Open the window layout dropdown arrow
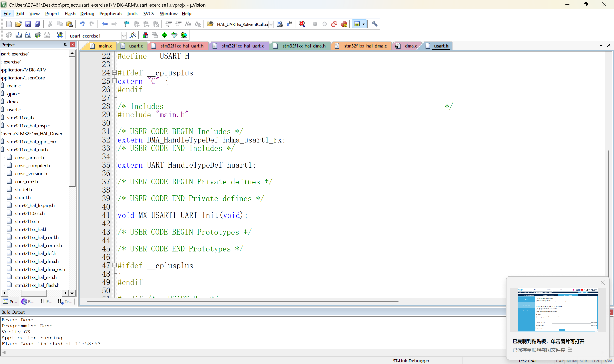The height and width of the screenshot is (364, 614). [x=364, y=24]
